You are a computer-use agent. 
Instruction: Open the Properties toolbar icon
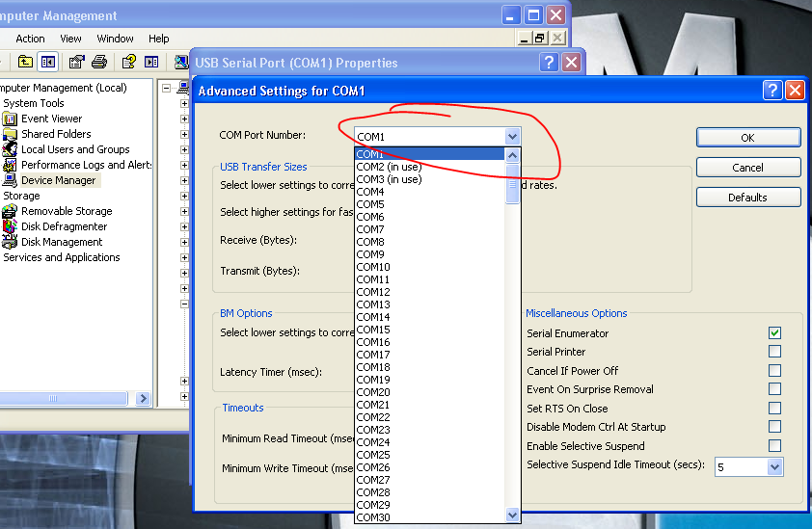tap(76, 62)
